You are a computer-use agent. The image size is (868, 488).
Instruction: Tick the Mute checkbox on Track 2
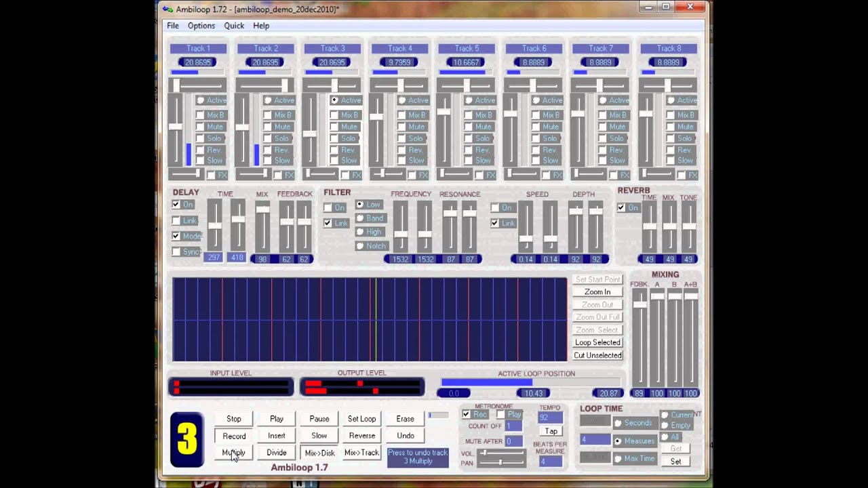tap(267, 127)
